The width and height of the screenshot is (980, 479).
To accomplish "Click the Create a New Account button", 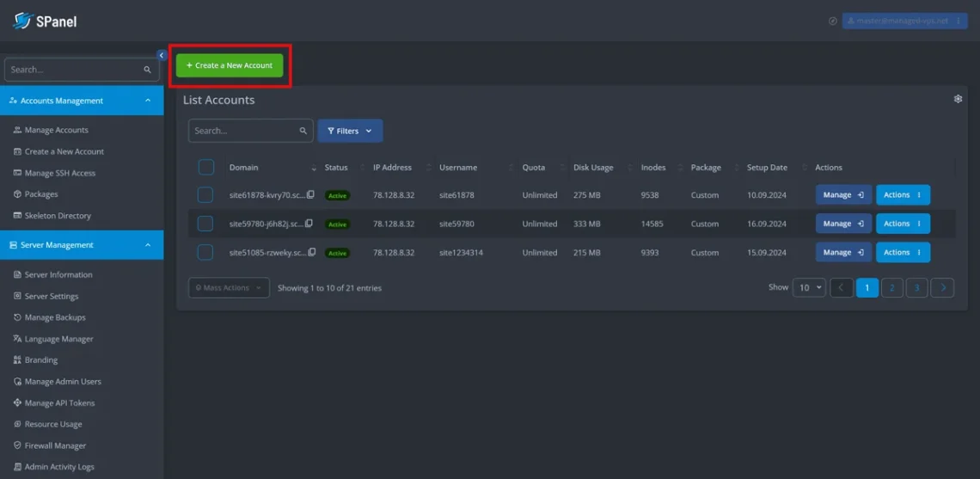I will tap(230, 65).
